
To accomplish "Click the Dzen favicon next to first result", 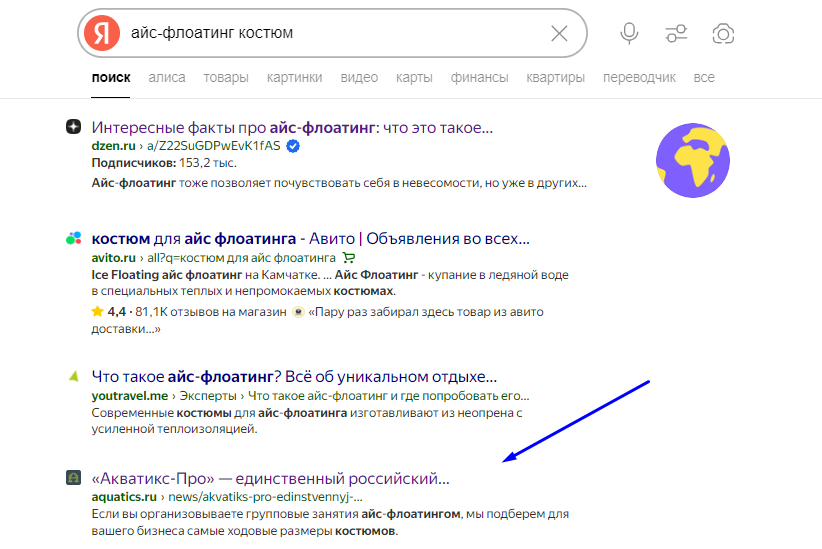I will [73, 126].
